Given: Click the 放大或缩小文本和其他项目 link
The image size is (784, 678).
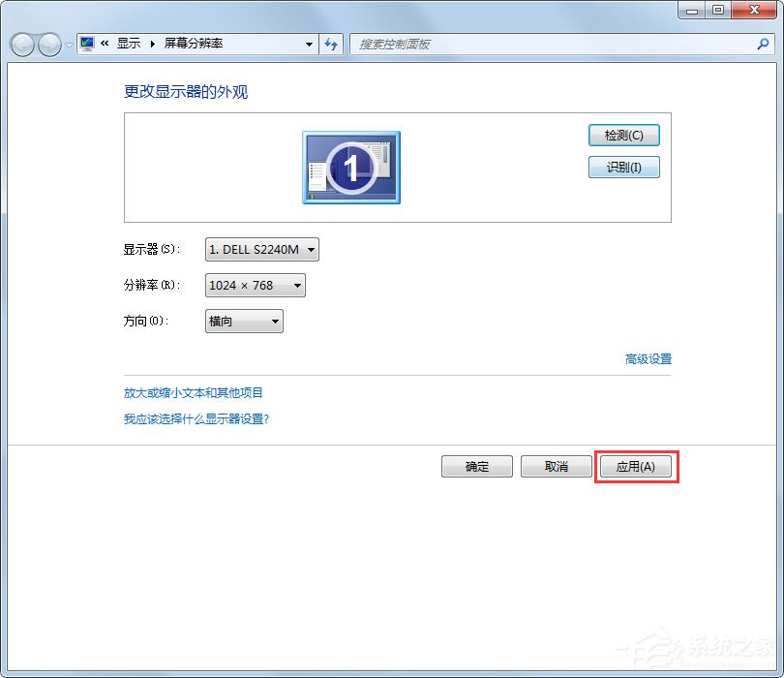Looking at the screenshot, I should [193, 392].
